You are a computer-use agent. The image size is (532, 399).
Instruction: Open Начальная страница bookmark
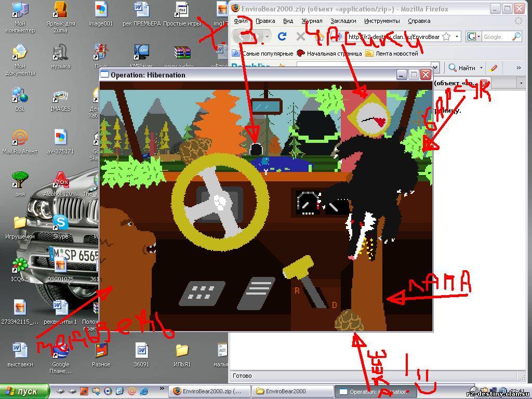click(329, 54)
